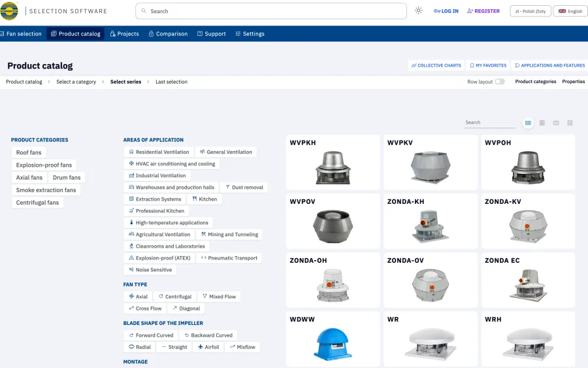Open the WVPKV series card
The image size is (588, 368).
[x=431, y=162]
